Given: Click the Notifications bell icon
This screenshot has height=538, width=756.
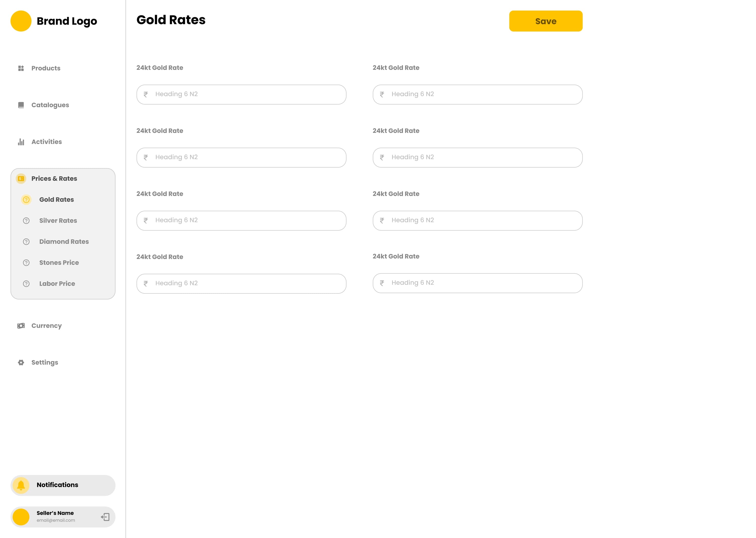Looking at the screenshot, I should [21, 485].
